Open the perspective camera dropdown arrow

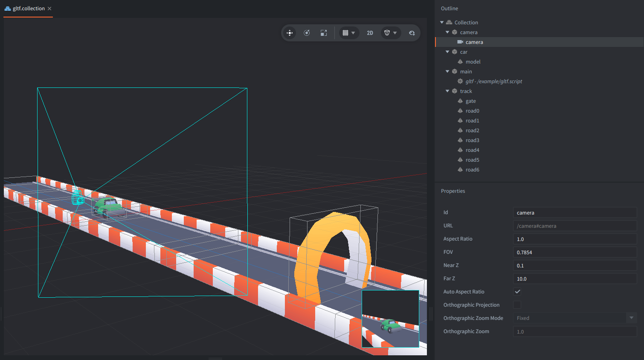point(395,33)
